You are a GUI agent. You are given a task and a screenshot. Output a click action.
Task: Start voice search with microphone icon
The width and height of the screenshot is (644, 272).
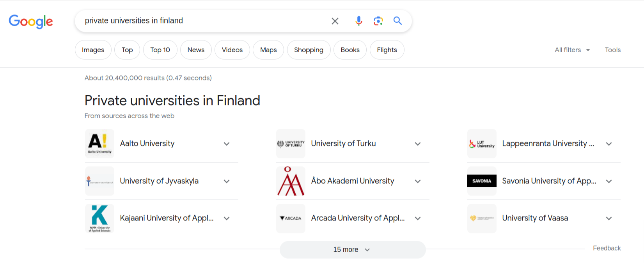359,21
